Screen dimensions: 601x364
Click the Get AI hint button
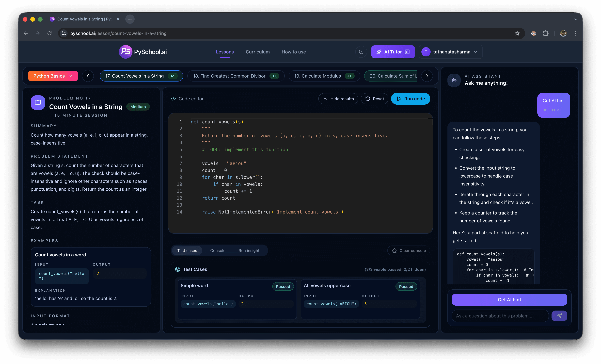(509, 300)
